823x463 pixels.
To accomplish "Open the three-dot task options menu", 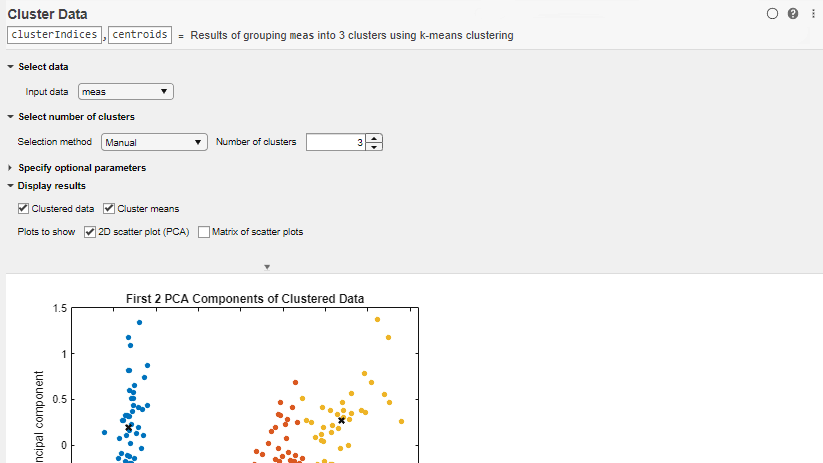I will coord(809,14).
